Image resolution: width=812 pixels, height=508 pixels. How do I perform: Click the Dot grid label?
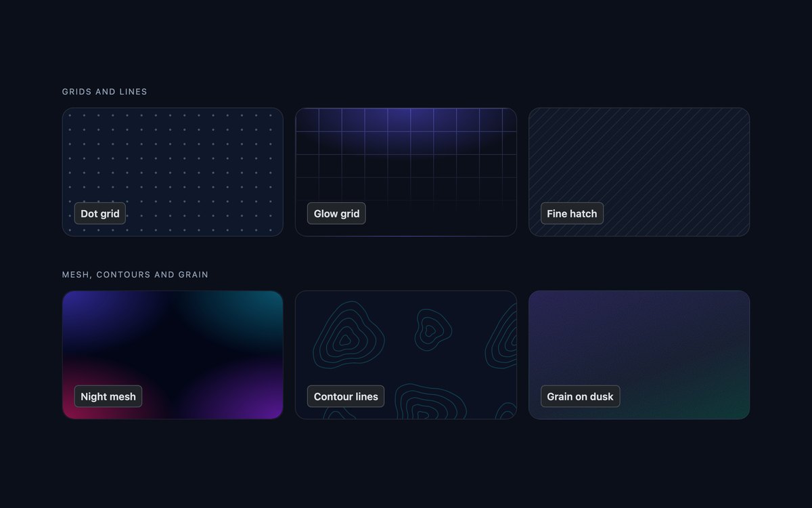(x=100, y=213)
